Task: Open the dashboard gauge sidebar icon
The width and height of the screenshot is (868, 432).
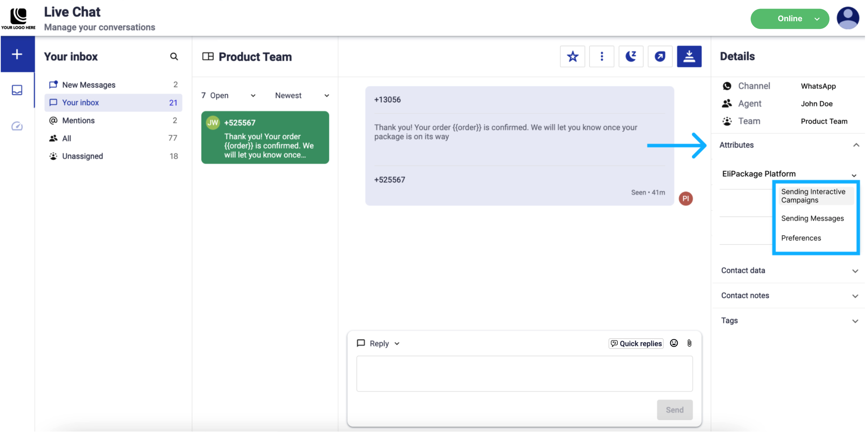Action: (17, 126)
